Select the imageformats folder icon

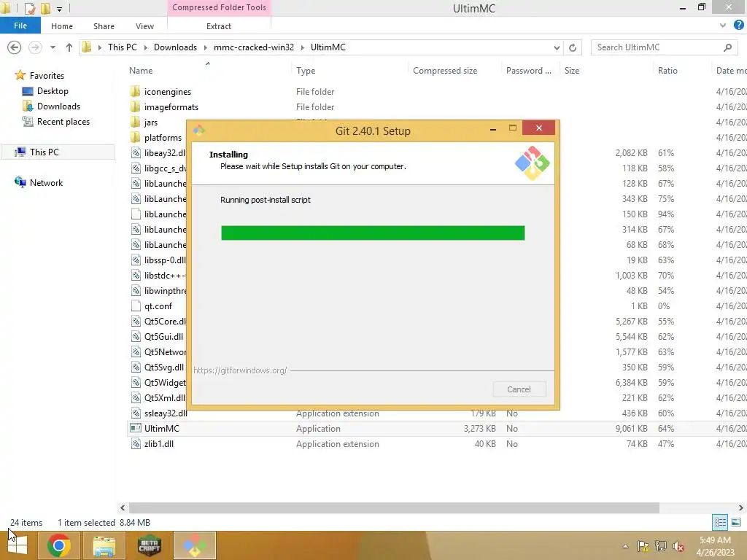tap(135, 106)
